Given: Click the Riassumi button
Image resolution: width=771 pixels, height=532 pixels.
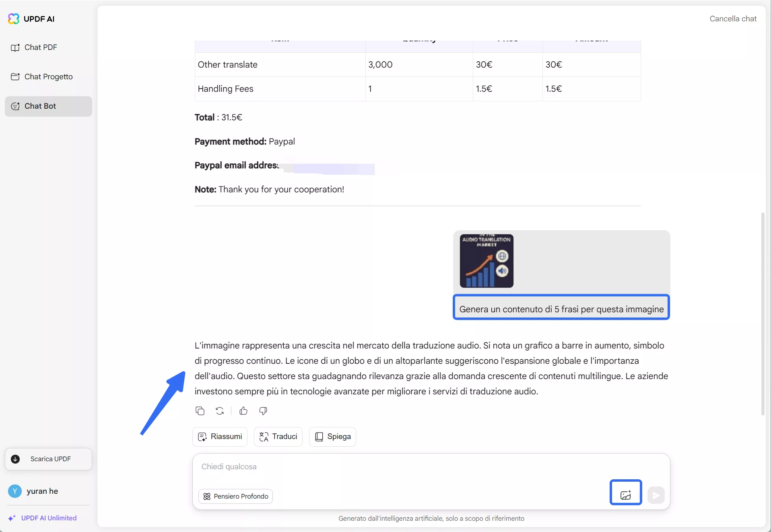Looking at the screenshot, I should tap(220, 437).
